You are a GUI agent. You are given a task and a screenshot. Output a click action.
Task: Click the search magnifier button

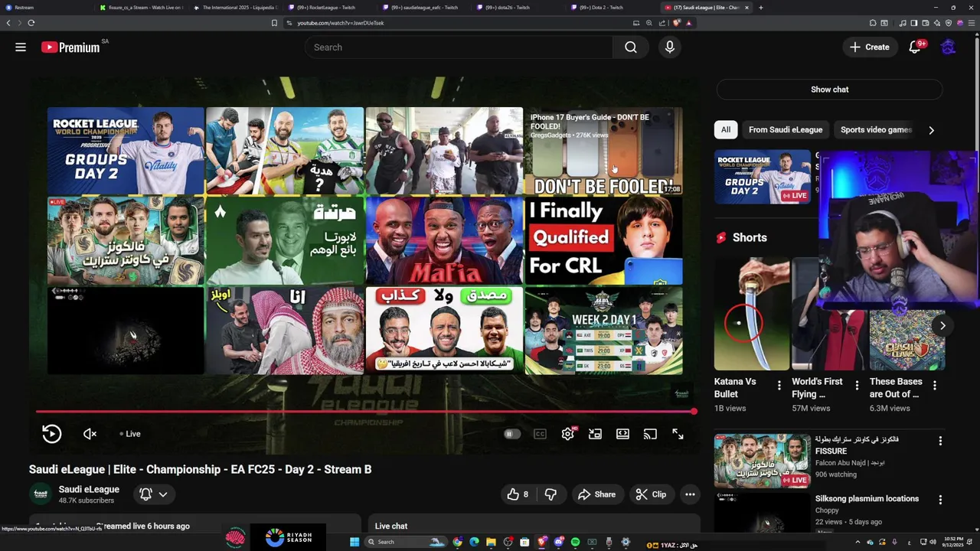click(x=630, y=47)
